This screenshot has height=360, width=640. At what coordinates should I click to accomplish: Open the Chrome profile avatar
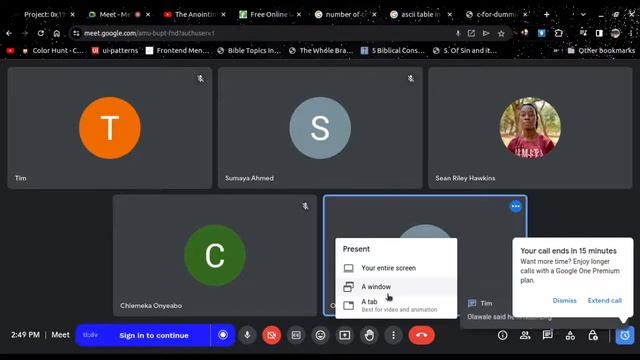click(x=615, y=33)
